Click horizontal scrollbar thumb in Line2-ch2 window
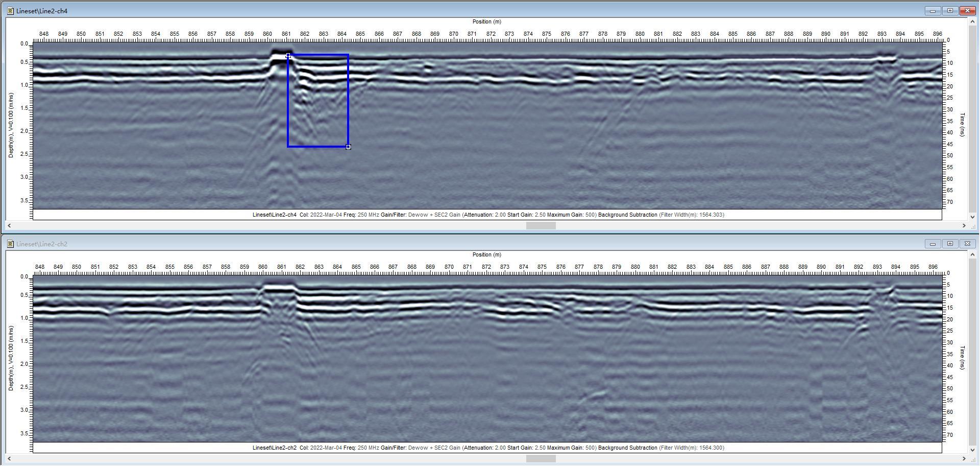Viewport: 980px width, 466px height. tap(541, 458)
